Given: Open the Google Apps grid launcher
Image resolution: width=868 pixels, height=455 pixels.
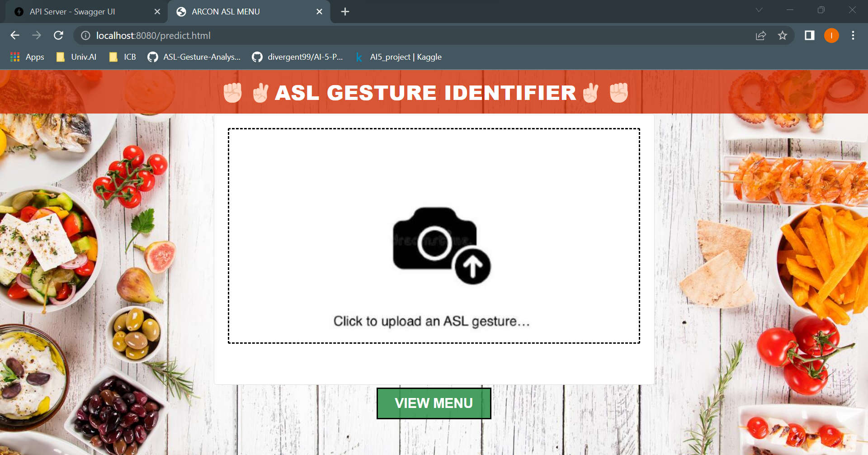Looking at the screenshot, I should (x=14, y=57).
